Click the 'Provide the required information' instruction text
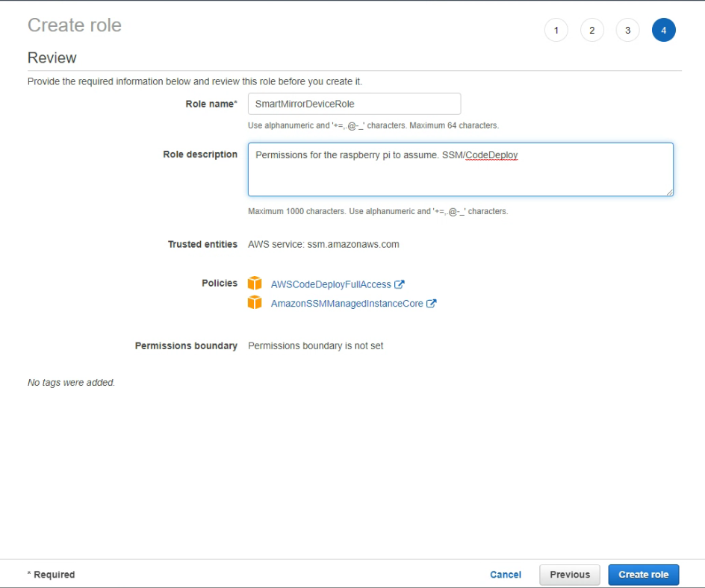 click(195, 81)
